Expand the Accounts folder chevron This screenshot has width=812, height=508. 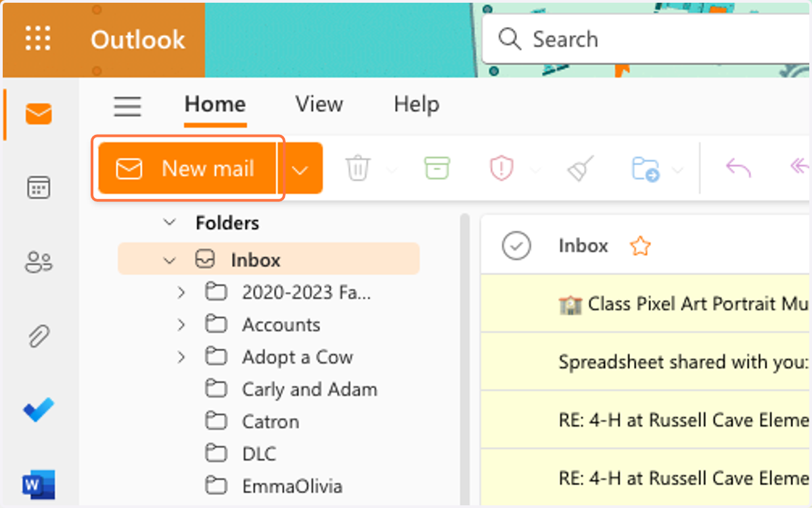(x=181, y=325)
